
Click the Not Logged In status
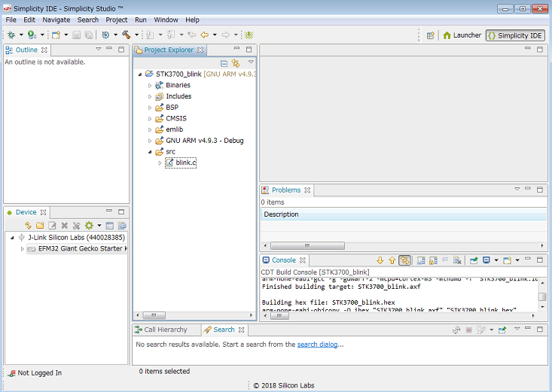pyautogui.click(x=35, y=373)
